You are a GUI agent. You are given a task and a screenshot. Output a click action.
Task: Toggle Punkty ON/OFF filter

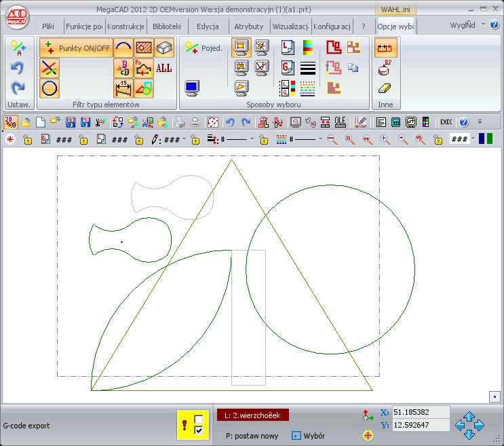pyautogui.click(x=77, y=48)
